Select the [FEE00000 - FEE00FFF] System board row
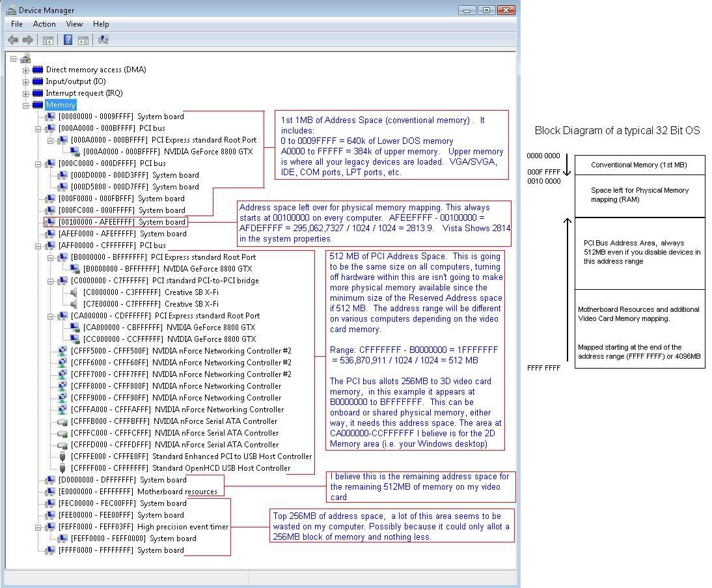 (121, 515)
